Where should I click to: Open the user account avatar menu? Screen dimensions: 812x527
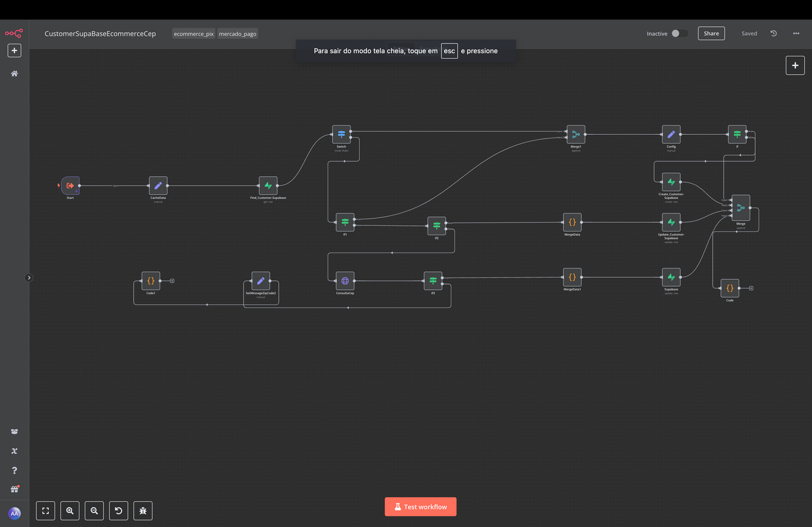(x=15, y=513)
